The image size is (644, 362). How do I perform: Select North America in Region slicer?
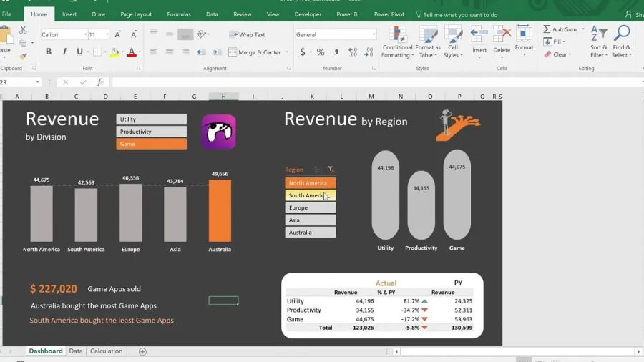311,183
